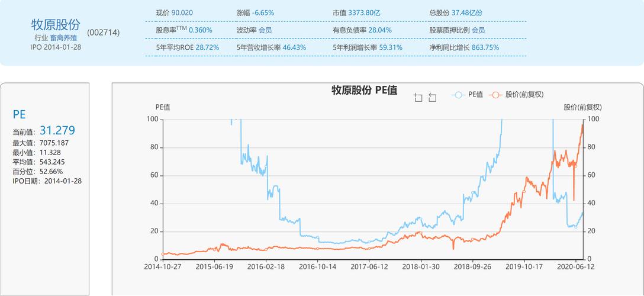Click the right axis title 股价(前复权)
644x296 pixels.
pyautogui.click(x=582, y=108)
